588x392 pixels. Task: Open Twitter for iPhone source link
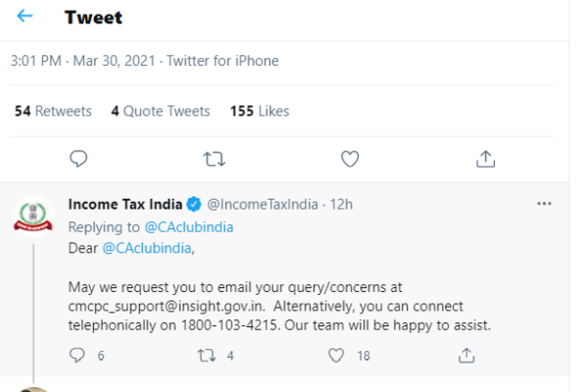[222, 61]
